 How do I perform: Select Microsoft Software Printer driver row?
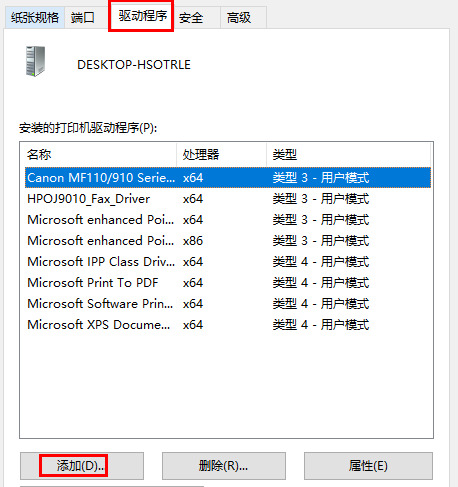click(x=228, y=304)
